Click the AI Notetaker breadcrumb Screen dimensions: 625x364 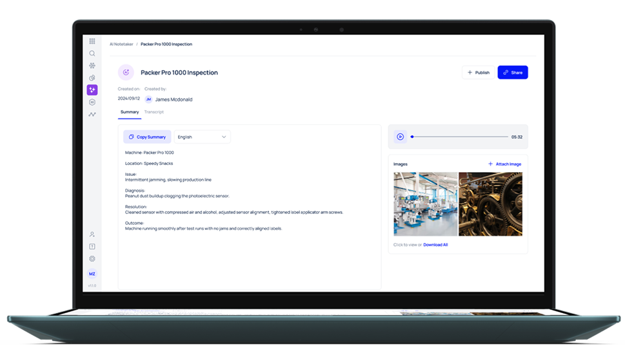click(x=121, y=44)
